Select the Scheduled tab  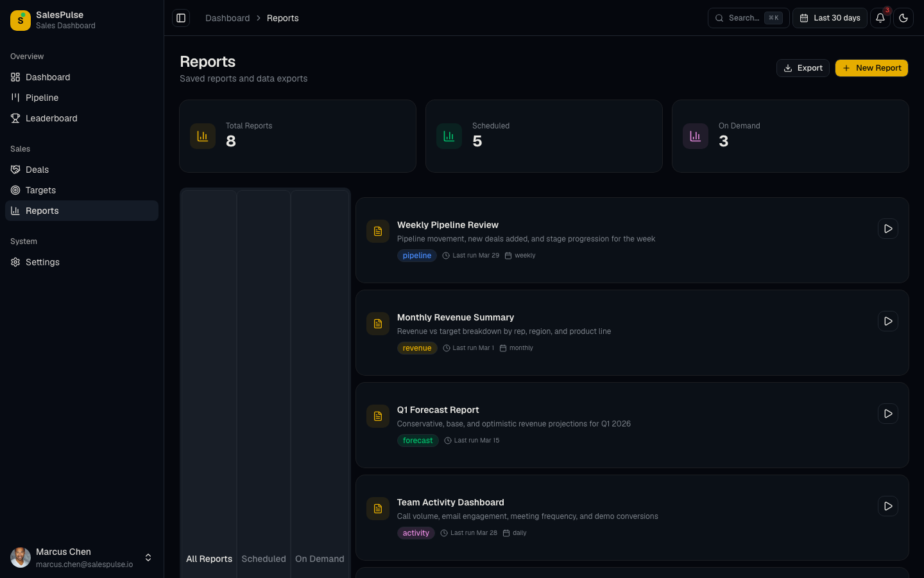264,559
